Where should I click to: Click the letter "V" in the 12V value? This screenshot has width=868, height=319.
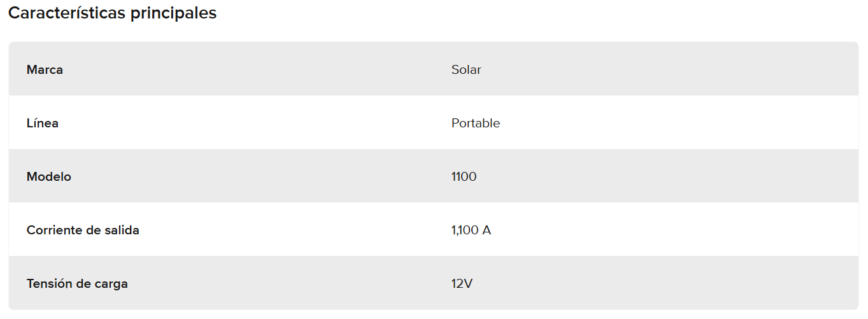pyautogui.click(x=468, y=283)
